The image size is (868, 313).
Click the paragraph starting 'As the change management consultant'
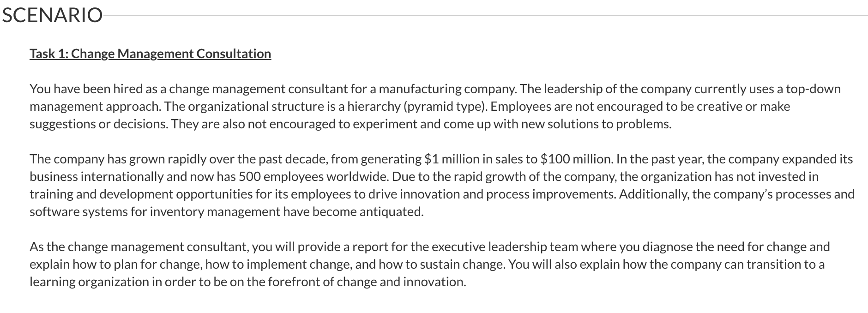coord(429,264)
